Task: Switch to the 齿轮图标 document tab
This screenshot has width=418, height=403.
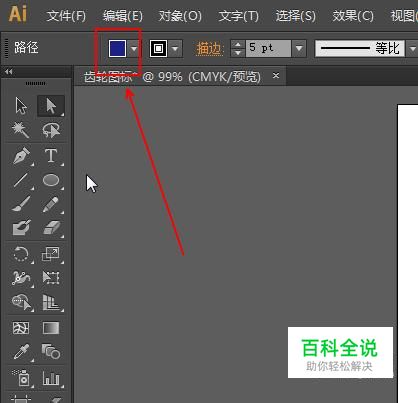Action: [172, 77]
